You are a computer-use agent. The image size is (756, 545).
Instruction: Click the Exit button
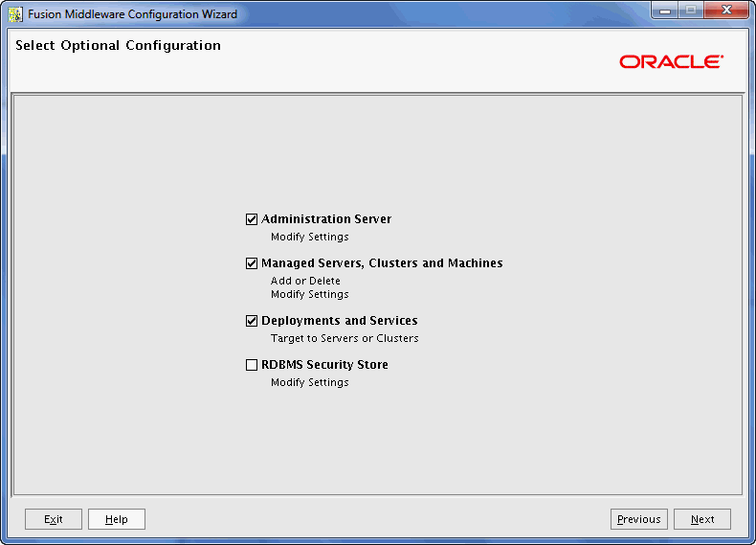(54, 519)
